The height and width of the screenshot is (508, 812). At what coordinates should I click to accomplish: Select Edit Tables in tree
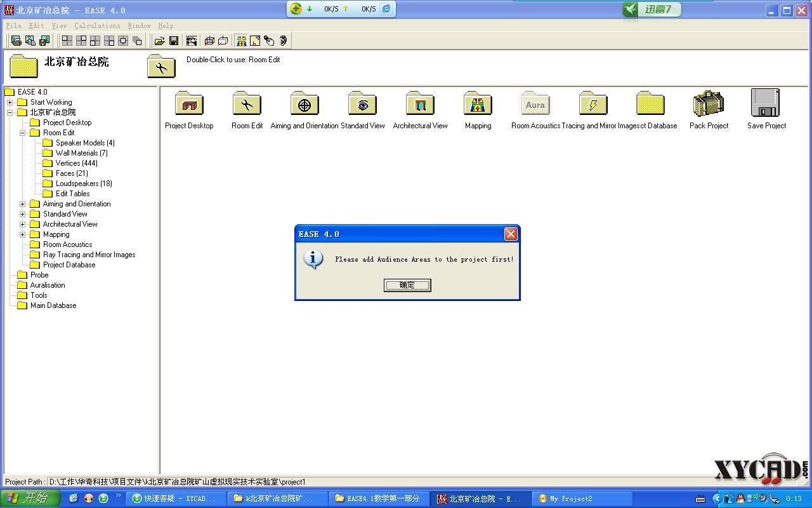[72, 194]
